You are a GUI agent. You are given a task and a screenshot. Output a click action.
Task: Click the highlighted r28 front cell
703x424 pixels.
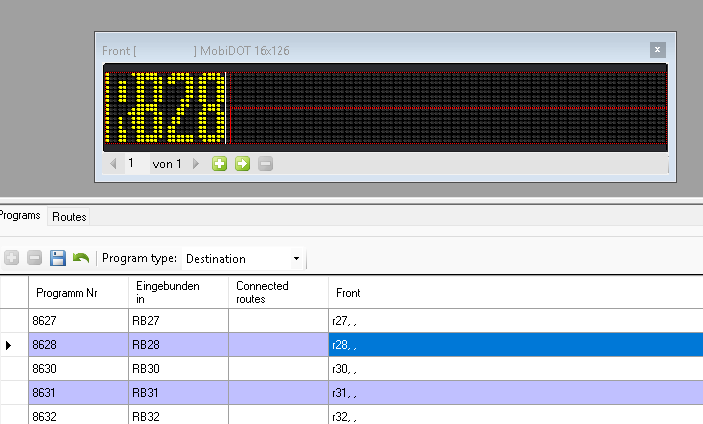(x=516, y=345)
